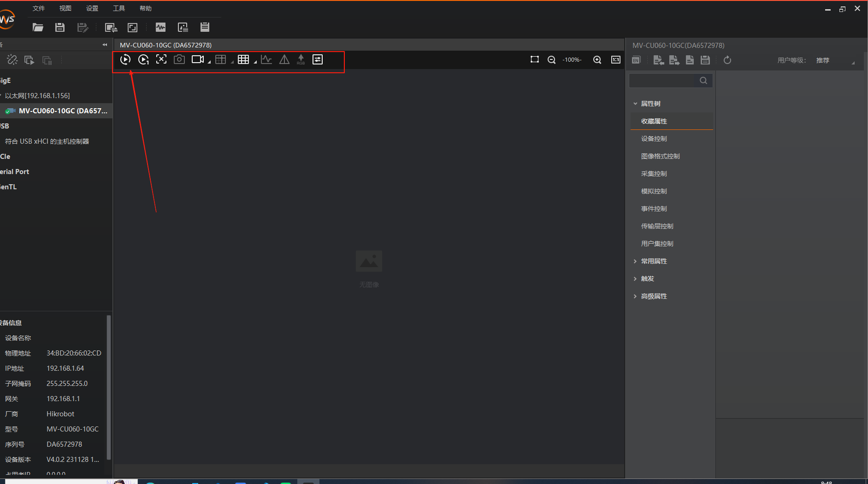The width and height of the screenshot is (868, 484).
Task: Toggle fit-to-window image display
Action: pyautogui.click(x=161, y=59)
